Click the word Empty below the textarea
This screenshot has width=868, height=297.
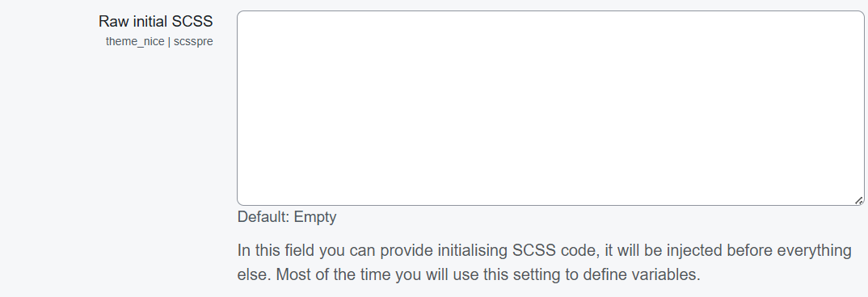click(315, 217)
